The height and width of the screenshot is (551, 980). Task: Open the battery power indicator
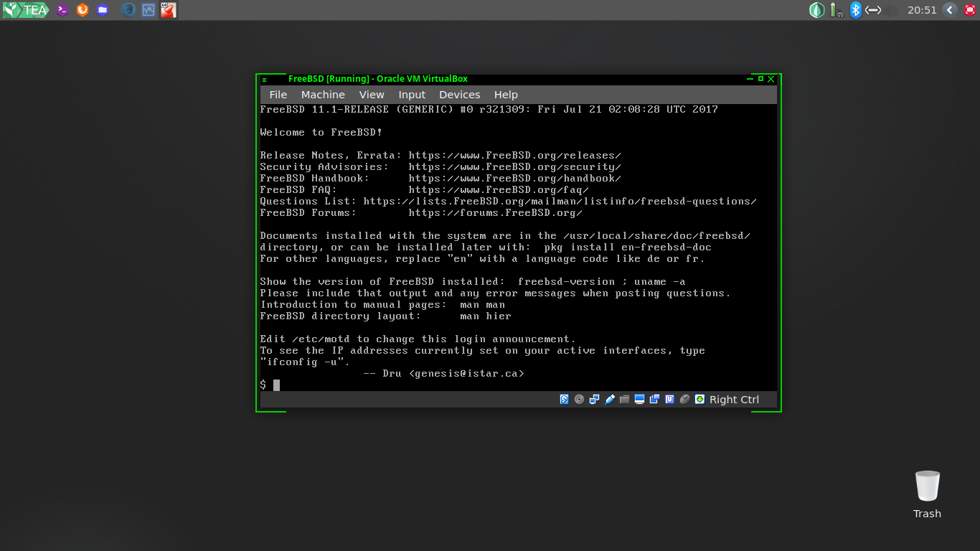836,10
